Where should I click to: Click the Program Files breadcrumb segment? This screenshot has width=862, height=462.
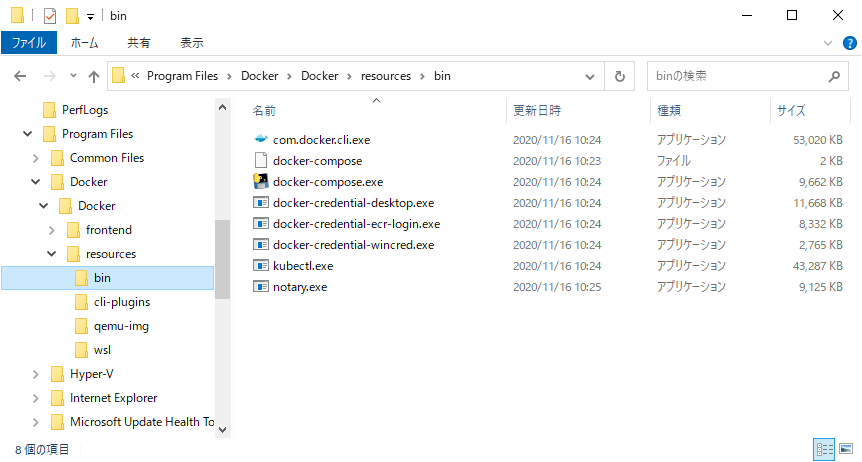coord(183,76)
